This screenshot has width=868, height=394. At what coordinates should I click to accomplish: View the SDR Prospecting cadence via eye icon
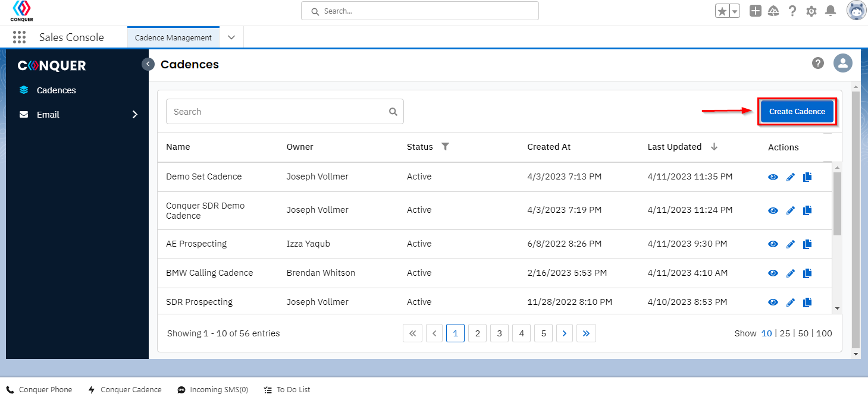(x=773, y=302)
